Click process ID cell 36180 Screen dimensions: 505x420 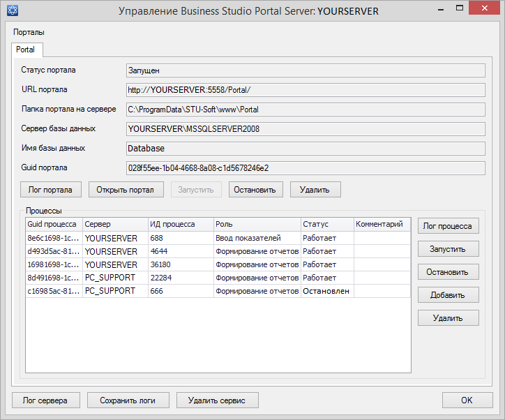click(181, 264)
